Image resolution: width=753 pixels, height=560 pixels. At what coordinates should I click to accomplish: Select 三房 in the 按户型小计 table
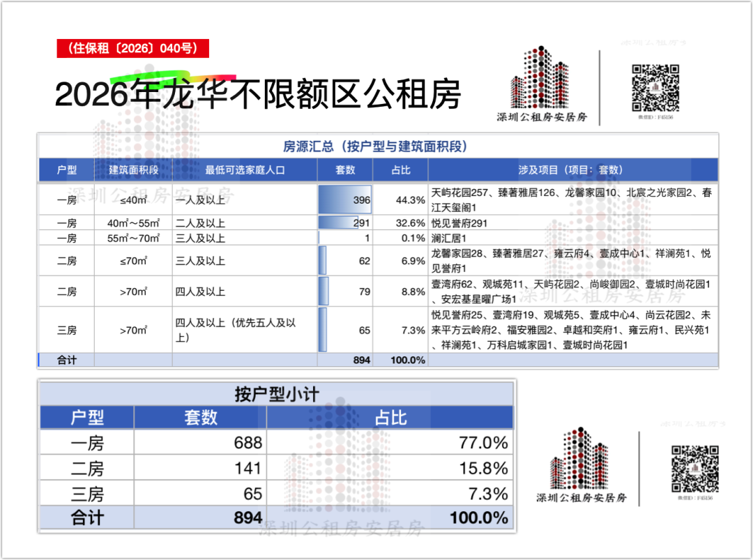87,494
